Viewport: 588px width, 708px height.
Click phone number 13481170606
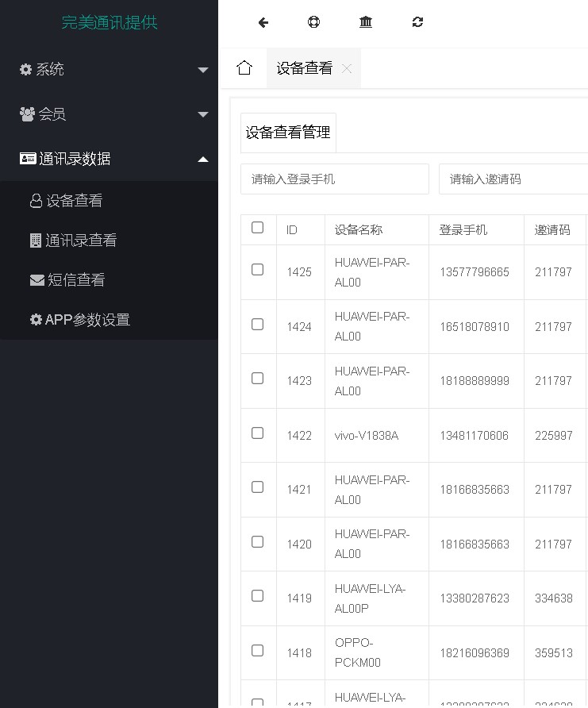pyautogui.click(x=475, y=435)
